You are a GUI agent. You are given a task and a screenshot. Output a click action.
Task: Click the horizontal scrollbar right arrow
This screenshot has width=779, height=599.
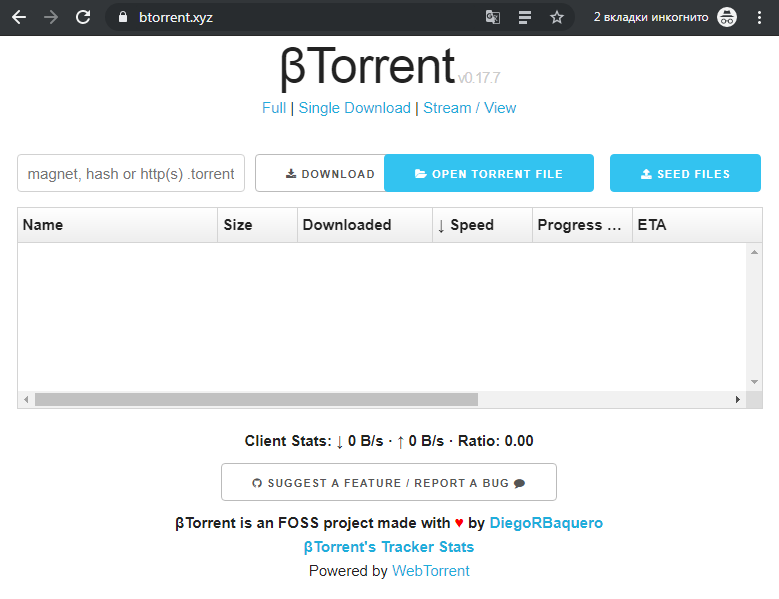(x=738, y=399)
